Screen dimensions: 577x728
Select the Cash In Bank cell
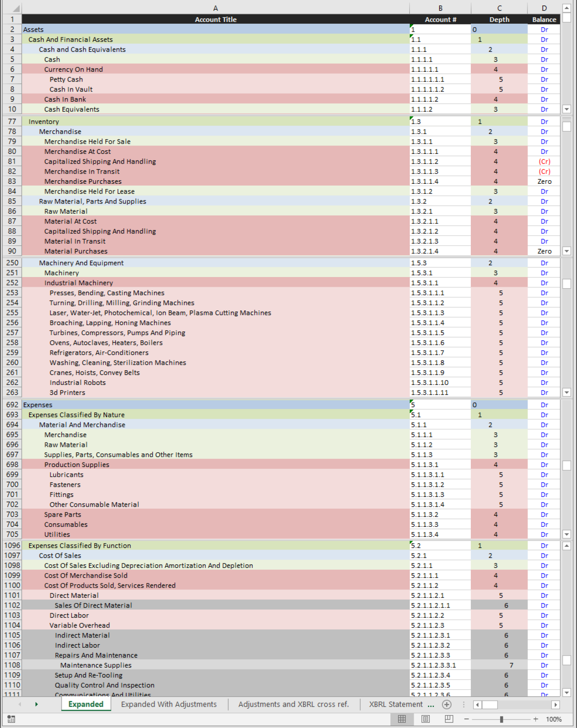(x=216, y=99)
